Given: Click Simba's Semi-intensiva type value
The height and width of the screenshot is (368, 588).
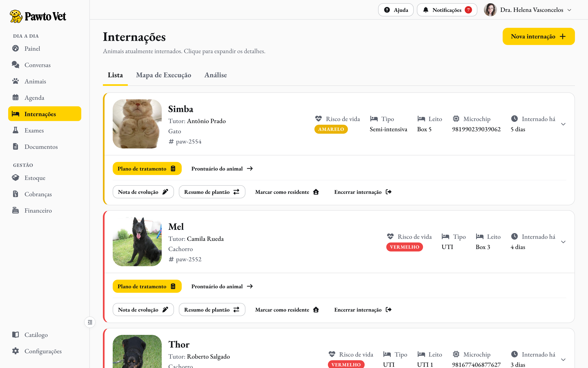Looking at the screenshot, I should tap(388, 129).
